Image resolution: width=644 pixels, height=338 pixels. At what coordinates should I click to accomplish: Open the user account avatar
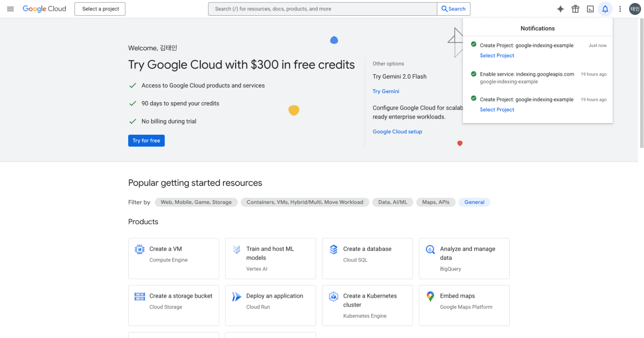click(635, 9)
